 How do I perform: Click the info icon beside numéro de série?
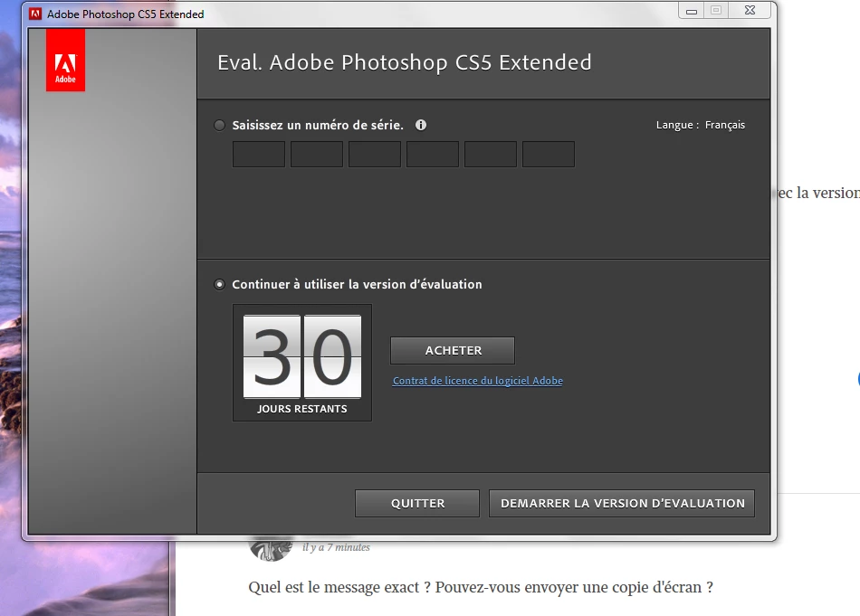click(x=421, y=125)
